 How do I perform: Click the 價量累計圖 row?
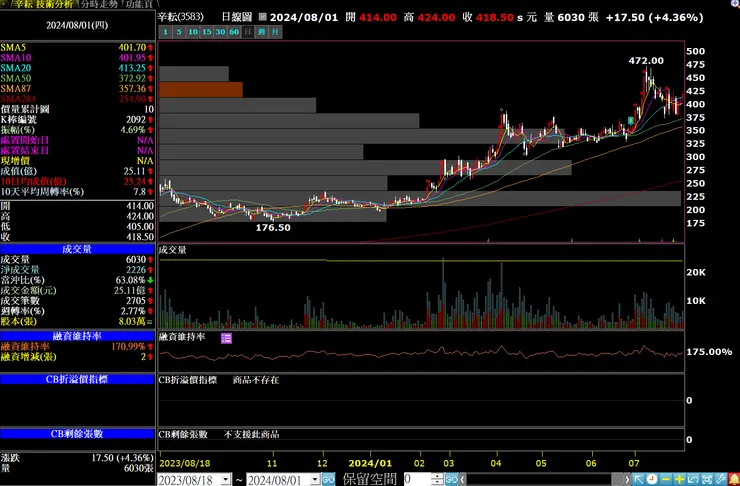pos(77,109)
